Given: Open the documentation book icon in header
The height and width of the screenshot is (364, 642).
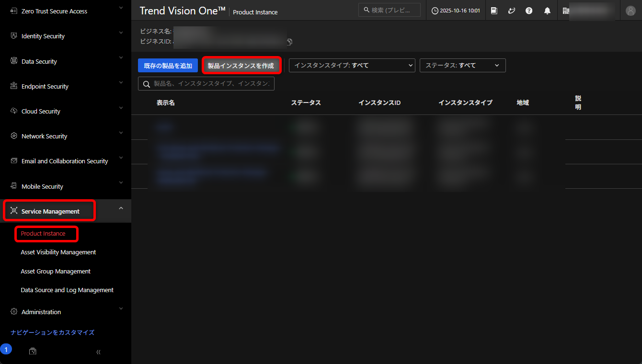Looking at the screenshot, I should [494, 11].
